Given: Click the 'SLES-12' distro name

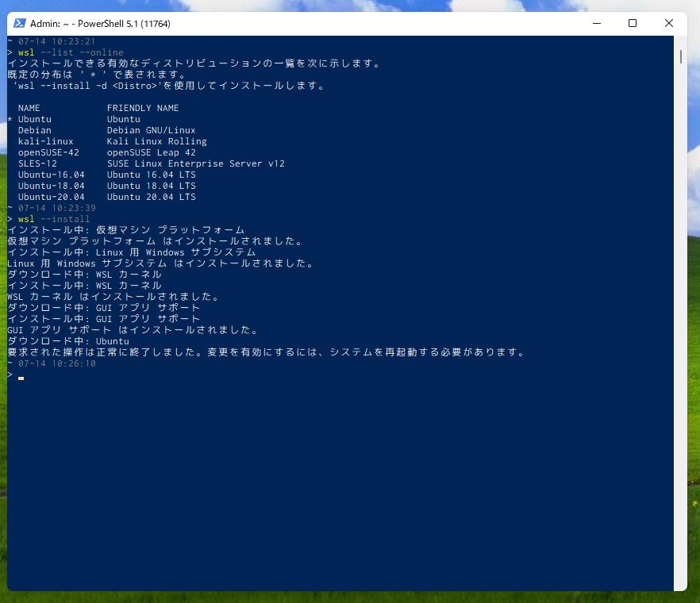Looking at the screenshot, I should [37, 163].
